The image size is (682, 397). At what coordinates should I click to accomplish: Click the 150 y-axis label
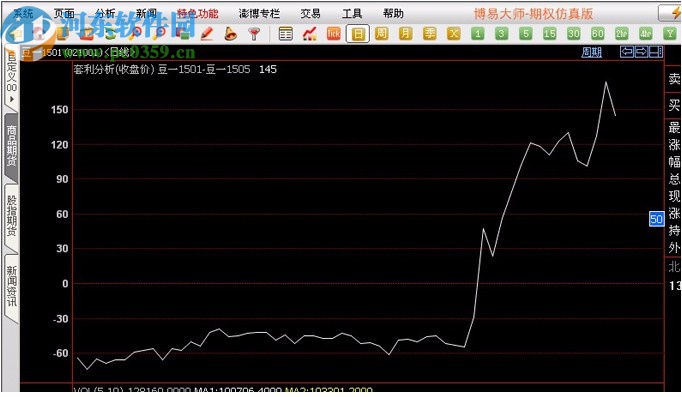(60, 110)
